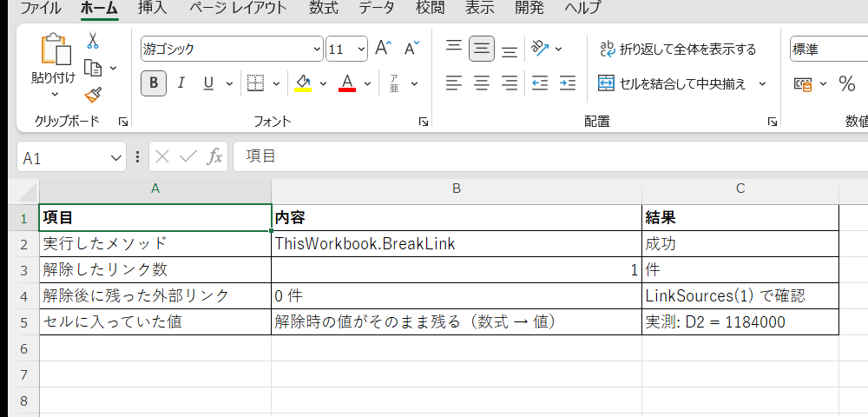
Task: Align text to top
Action: [x=454, y=48]
